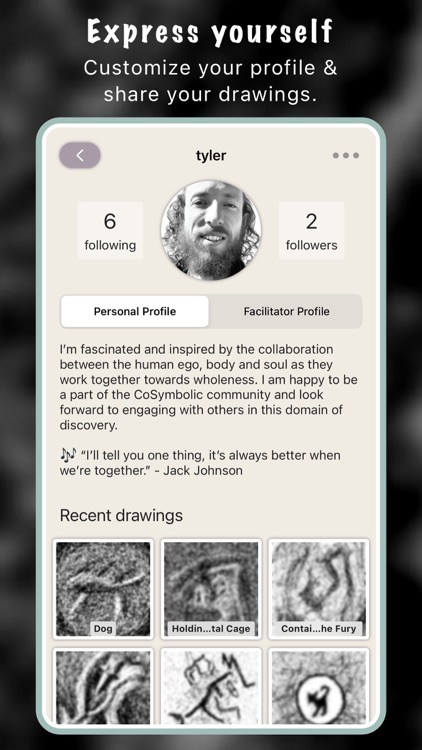Select the Dog label on the thumbnail
This screenshot has width=422, height=750.
[x=103, y=629]
